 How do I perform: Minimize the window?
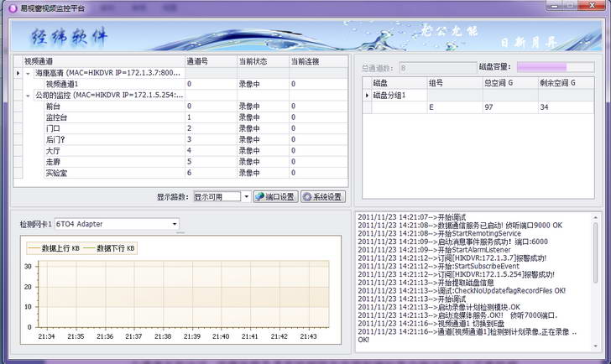point(555,5)
